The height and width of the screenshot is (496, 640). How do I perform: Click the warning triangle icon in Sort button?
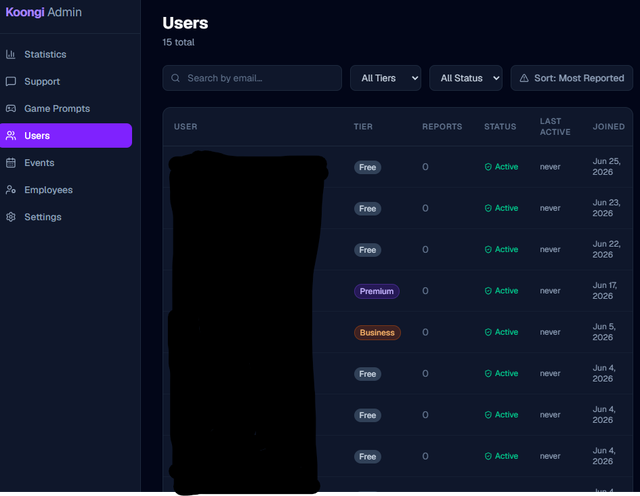coord(524,78)
